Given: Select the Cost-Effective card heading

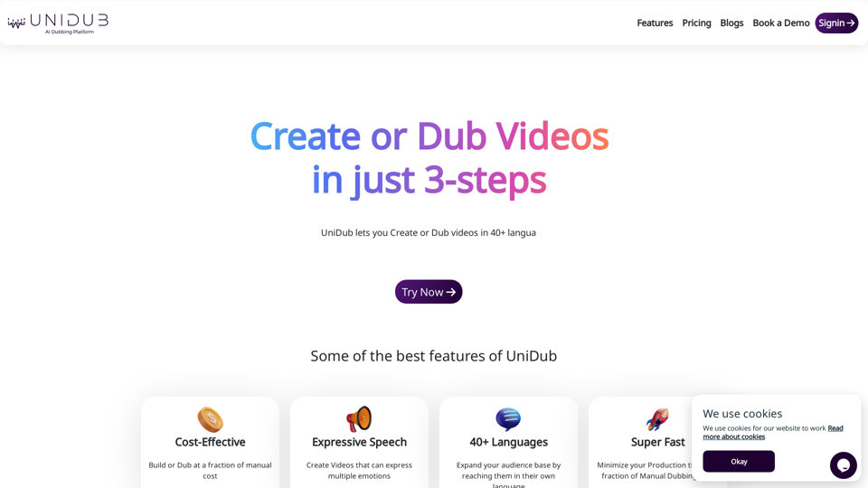Looking at the screenshot, I should (x=211, y=442).
